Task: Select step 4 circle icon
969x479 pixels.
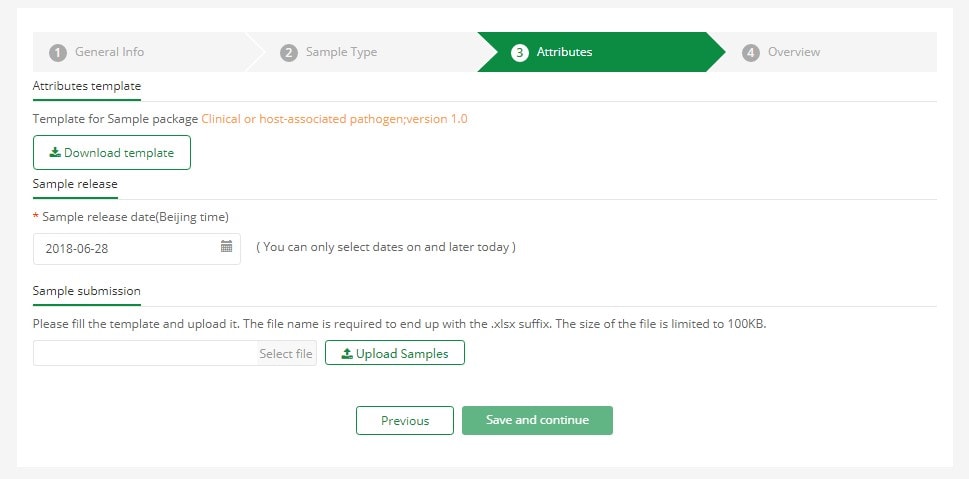Action: [x=751, y=53]
